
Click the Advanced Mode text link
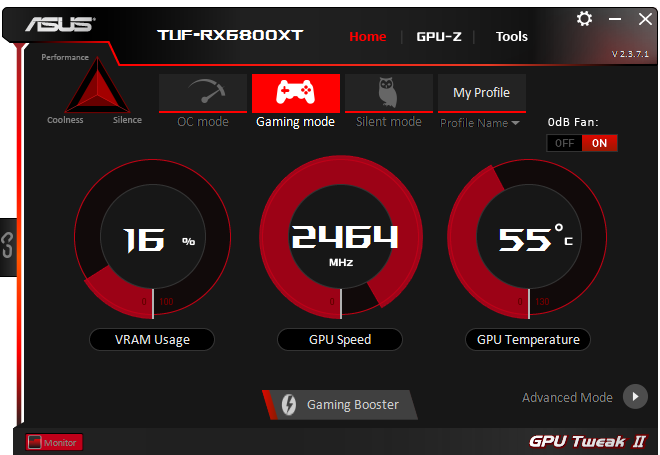[567, 397]
